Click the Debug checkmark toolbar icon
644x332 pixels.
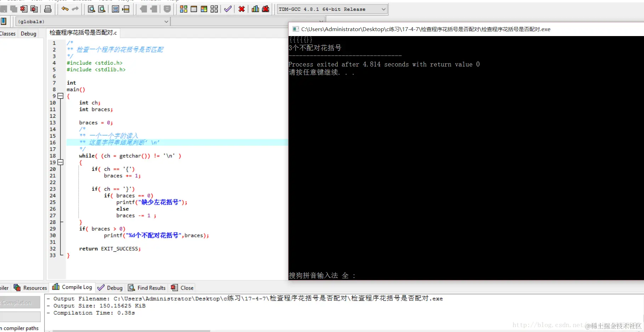228,9
